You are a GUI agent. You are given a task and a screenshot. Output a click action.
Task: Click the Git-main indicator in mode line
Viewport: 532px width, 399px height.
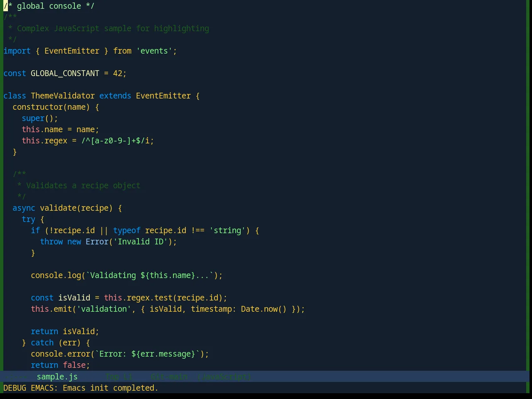click(169, 377)
